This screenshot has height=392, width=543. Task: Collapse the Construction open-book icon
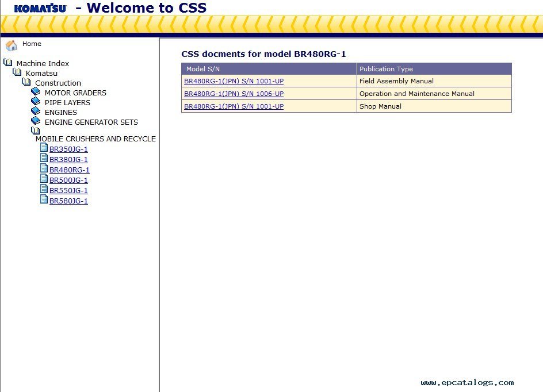pos(26,82)
